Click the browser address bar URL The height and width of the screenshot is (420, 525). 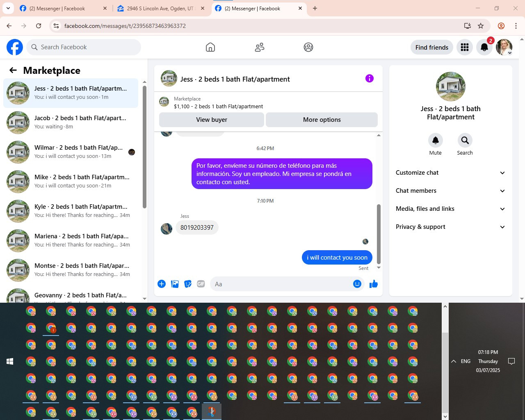(125, 26)
